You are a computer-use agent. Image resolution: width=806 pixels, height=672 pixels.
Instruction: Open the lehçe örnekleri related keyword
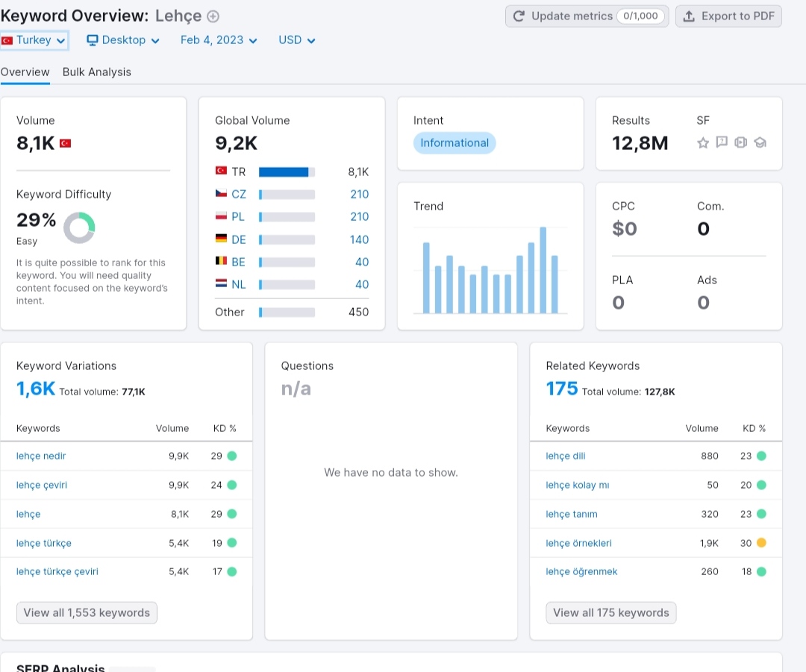click(x=579, y=543)
